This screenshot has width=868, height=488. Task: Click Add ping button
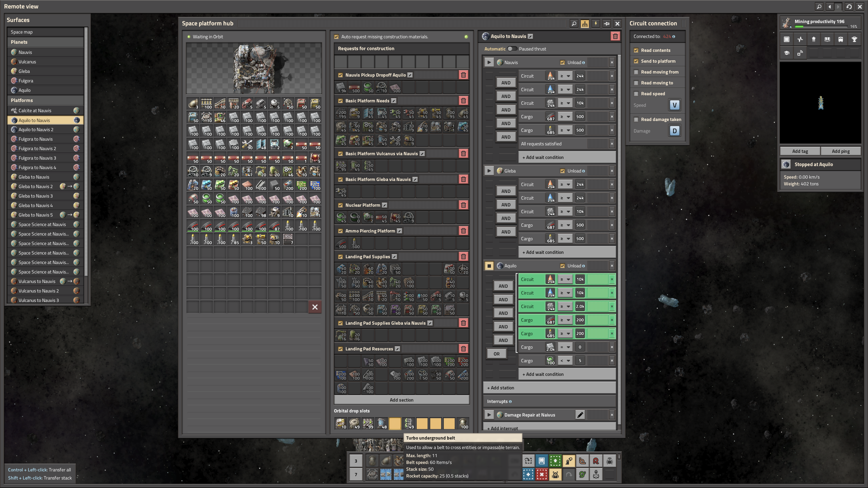pos(840,151)
